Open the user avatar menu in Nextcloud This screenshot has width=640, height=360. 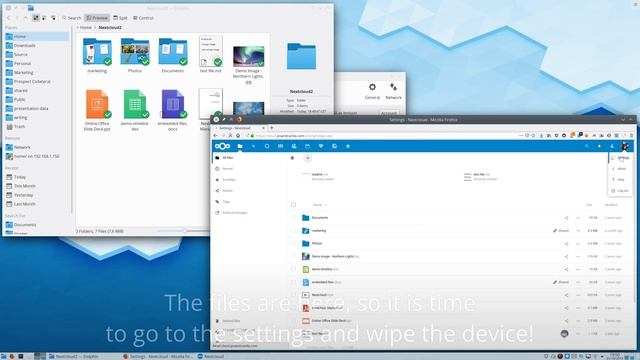(x=625, y=146)
